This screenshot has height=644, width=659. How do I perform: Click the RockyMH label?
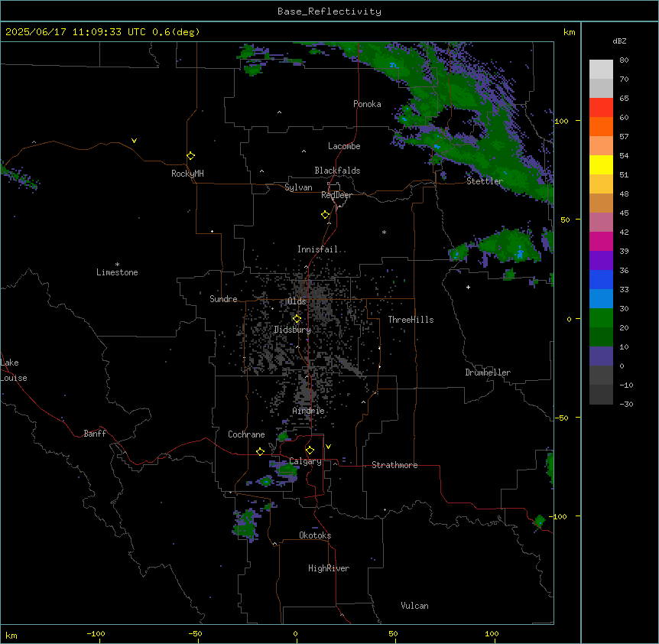tap(187, 174)
